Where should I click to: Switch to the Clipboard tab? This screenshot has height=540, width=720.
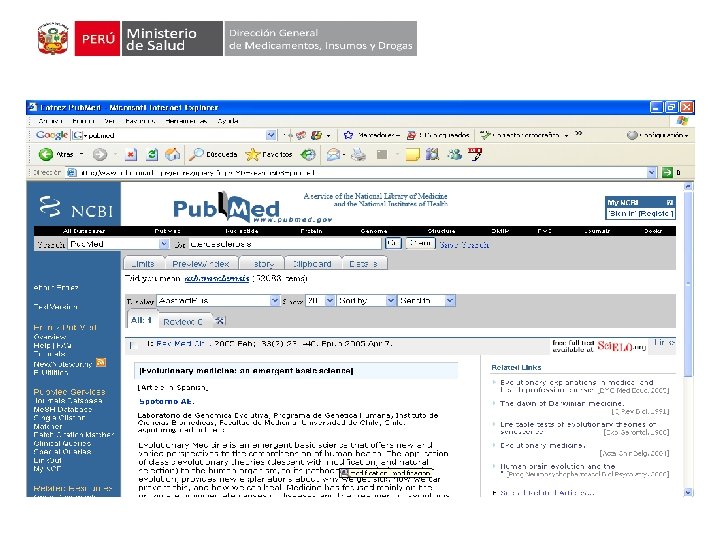(x=312, y=264)
